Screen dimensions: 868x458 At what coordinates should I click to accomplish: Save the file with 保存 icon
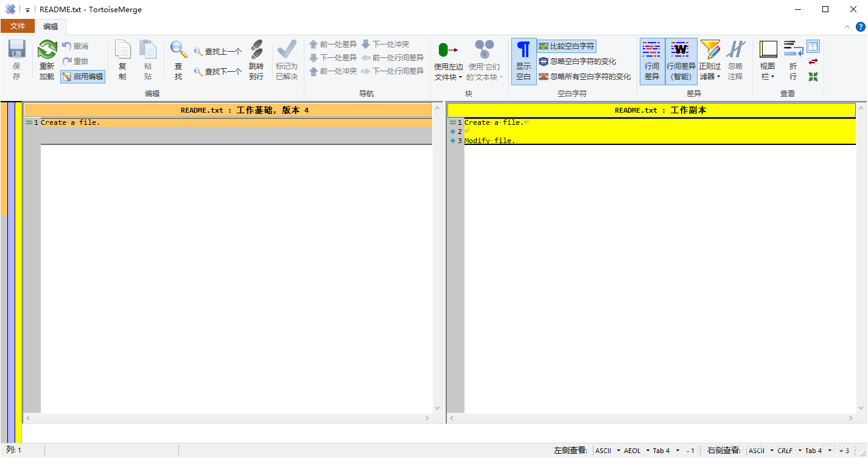pos(16,60)
